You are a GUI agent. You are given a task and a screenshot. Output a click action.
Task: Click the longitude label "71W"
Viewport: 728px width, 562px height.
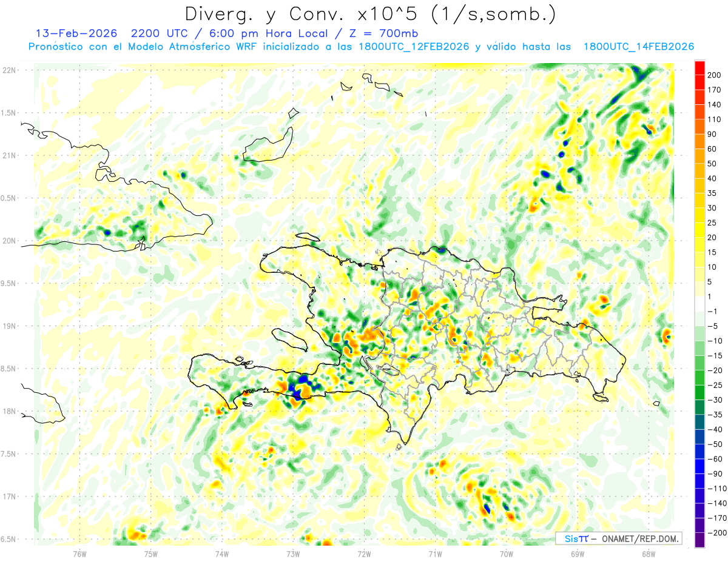click(435, 554)
